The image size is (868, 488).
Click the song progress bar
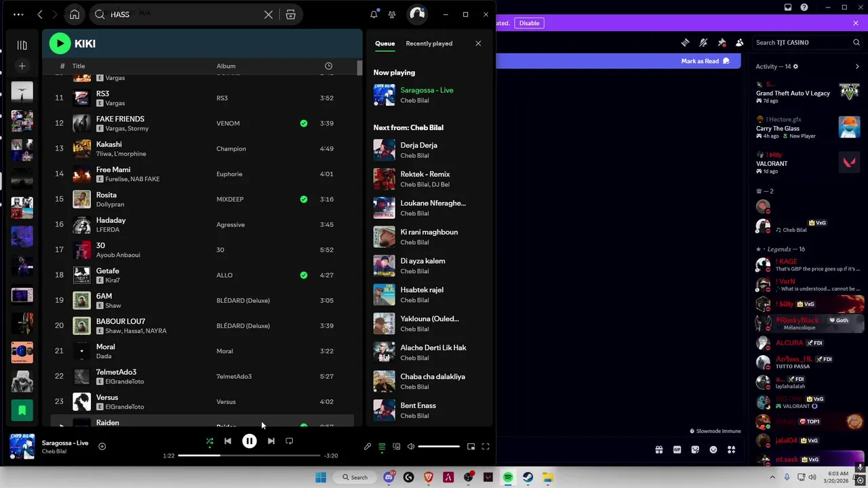[x=249, y=455]
